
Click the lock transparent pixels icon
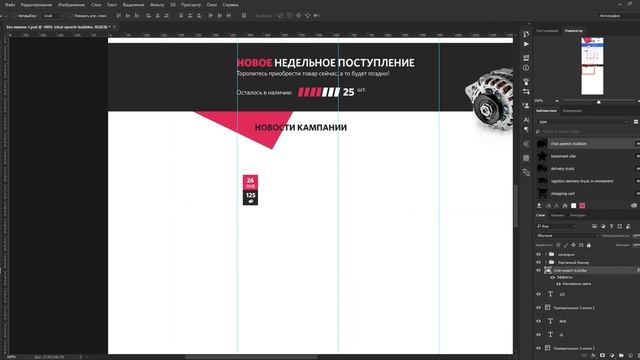(x=558, y=245)
